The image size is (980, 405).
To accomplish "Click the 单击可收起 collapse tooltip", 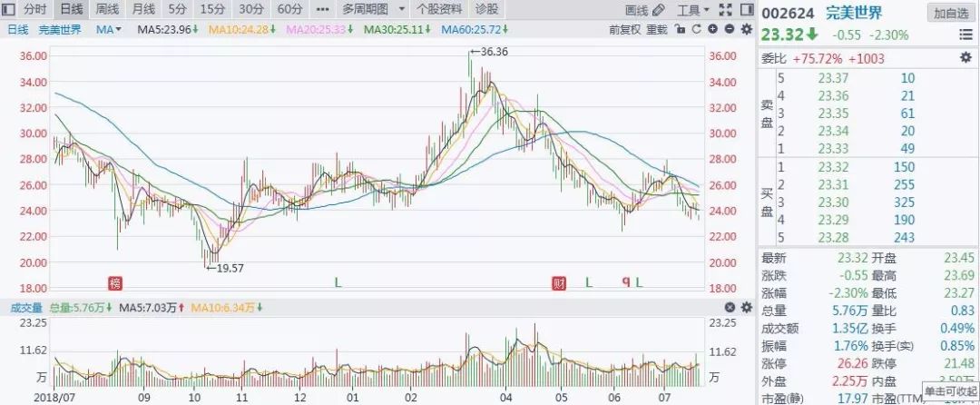I will tap(950, 391).
